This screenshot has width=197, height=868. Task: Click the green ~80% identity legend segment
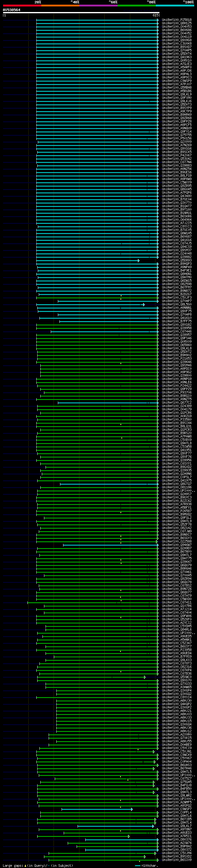[x=137, y=6]
